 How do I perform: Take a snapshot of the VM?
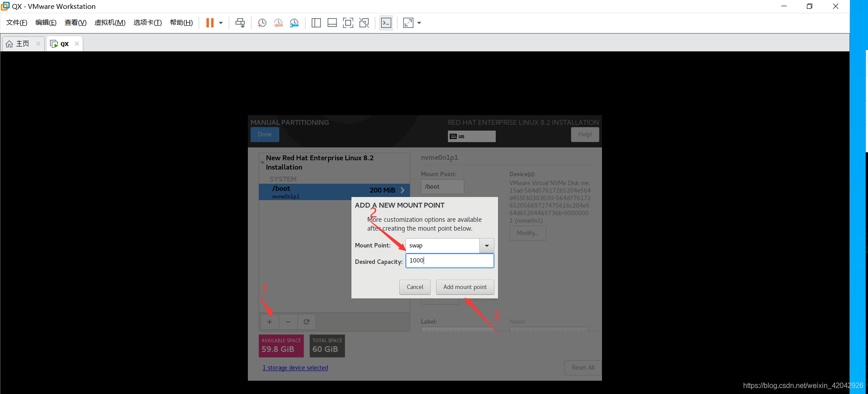[x=262, y=23]
